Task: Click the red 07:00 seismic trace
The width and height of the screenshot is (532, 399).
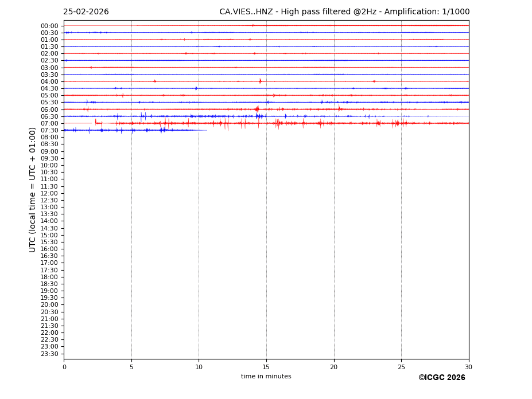Action: click(287, 123)
